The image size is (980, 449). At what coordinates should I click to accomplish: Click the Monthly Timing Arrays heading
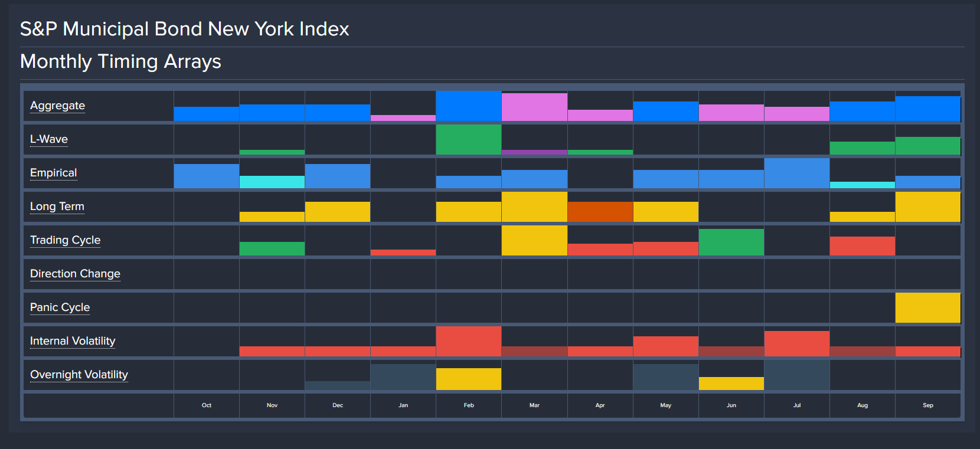[x=120, y=62]
